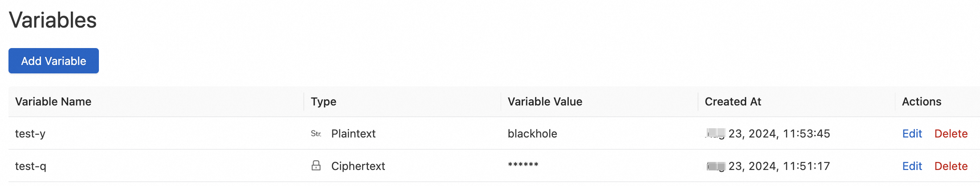Edit the test-y variable
This screenshot has width=980, height=186.
(912, 133)
